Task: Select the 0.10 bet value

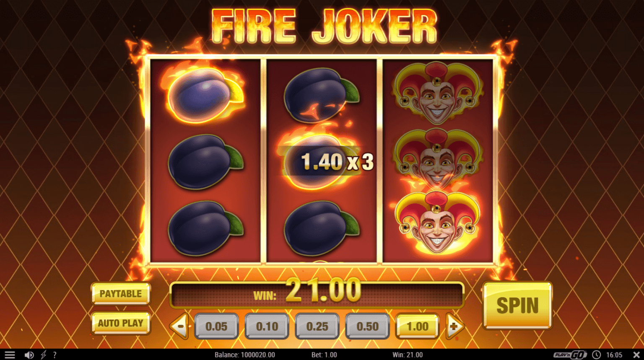Action: 267,326
